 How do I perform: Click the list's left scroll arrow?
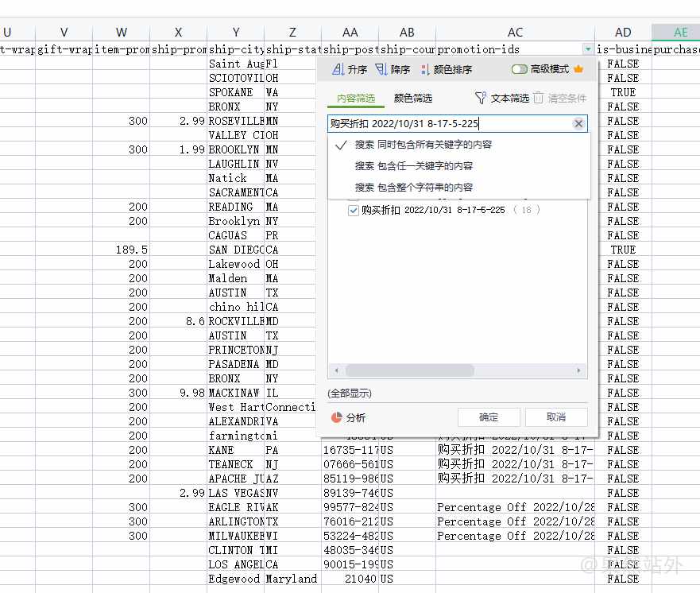(337, 370)
